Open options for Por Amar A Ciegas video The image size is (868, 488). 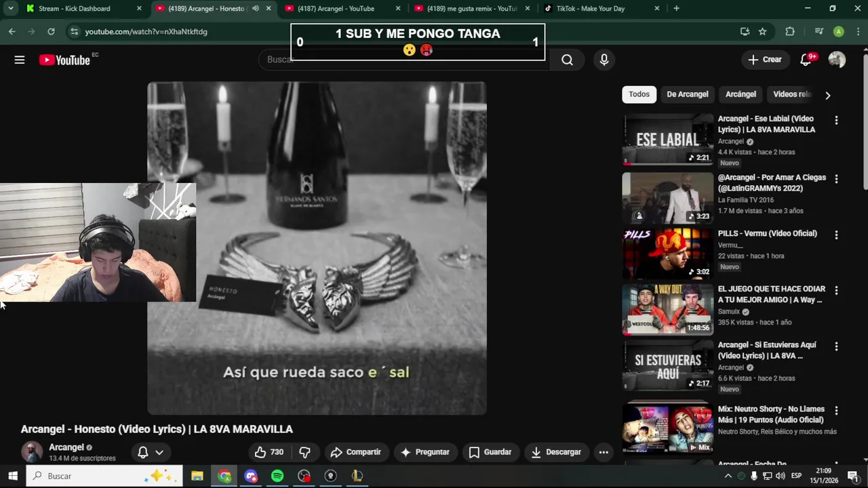tap(836, 179)
